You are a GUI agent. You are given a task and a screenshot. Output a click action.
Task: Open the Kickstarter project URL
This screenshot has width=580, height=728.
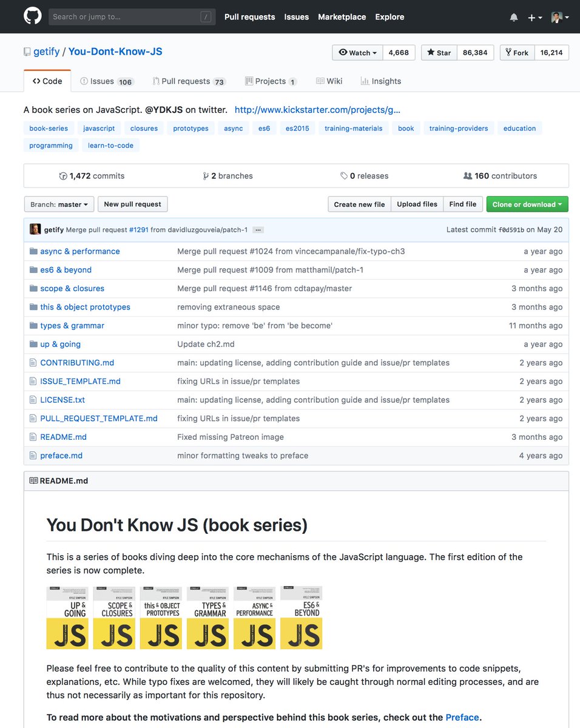pos(317,110)
